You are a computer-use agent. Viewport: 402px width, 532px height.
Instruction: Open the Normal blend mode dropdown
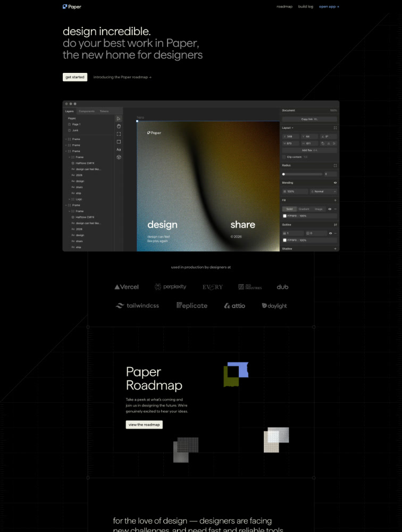point(324,191)
